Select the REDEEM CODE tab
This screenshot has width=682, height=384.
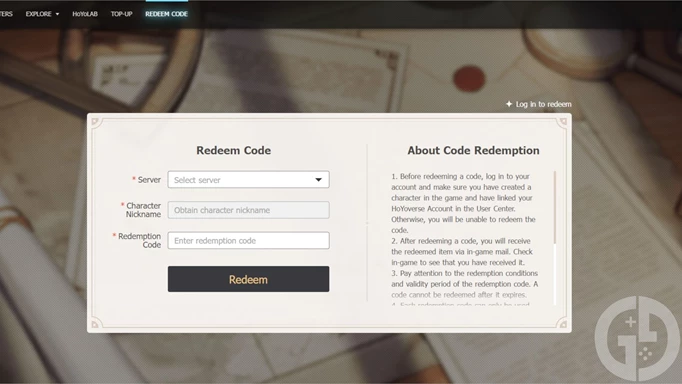[x=166, y=14]
